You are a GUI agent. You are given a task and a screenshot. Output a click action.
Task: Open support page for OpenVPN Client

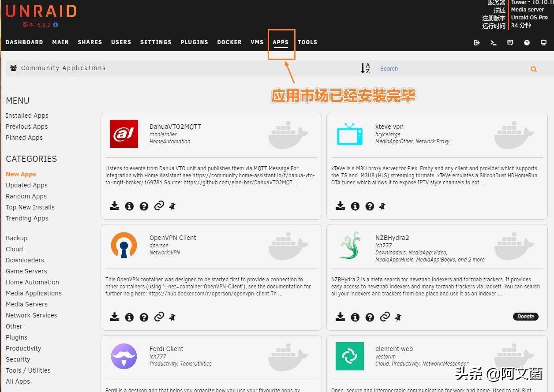[x=144, y=317]
